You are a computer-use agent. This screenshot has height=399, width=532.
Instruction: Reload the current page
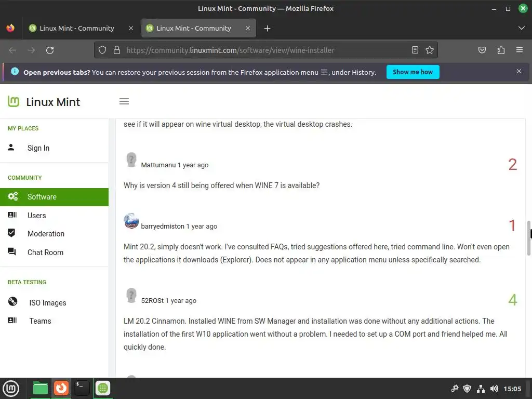(50, 50)
